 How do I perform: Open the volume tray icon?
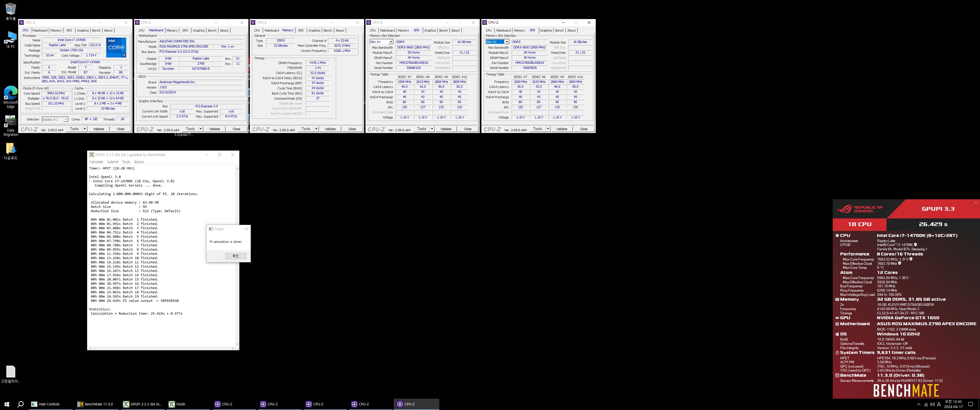(932, 404)
